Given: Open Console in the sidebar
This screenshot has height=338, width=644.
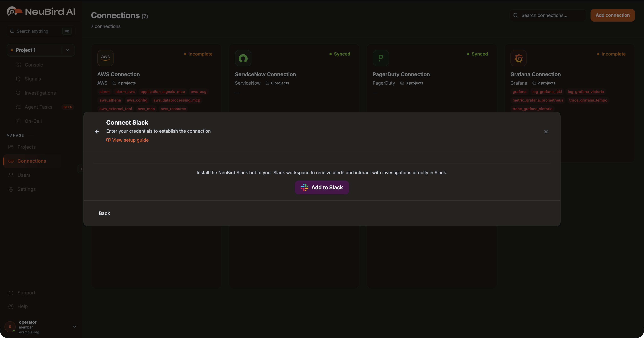Looking at the screenshot, I should [34, 65].
